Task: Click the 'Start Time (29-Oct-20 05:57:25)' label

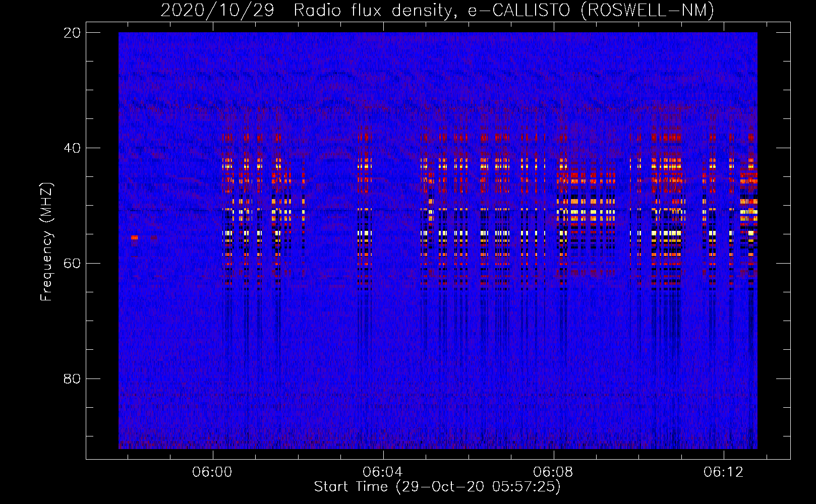Action: pos(437,487)
